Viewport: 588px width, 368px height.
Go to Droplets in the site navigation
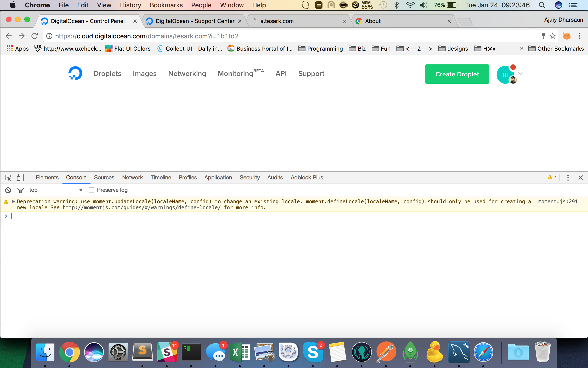tap(107, 74)
